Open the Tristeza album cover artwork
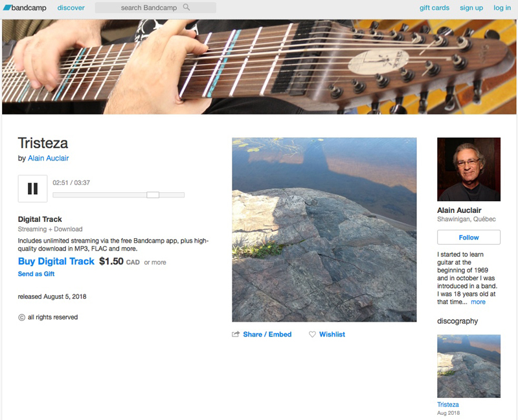The image size is (518, 420). point(324,230)
